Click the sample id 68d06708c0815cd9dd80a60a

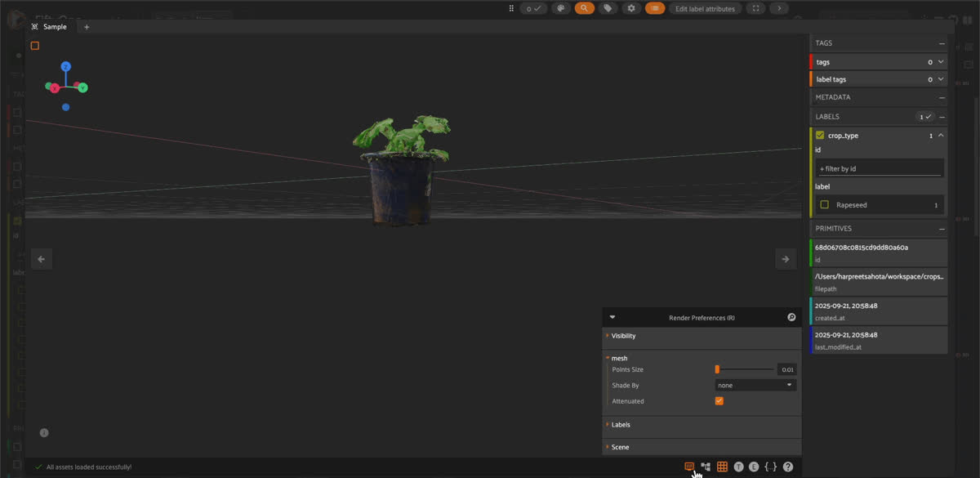pyautogui.click(x=862, y=247)
